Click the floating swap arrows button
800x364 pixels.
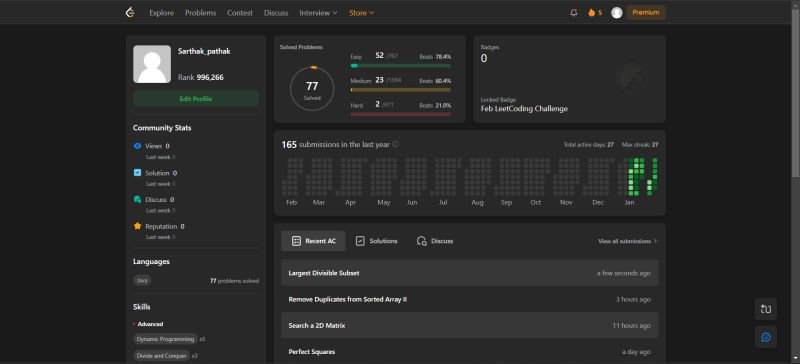[x=766, y=309]
